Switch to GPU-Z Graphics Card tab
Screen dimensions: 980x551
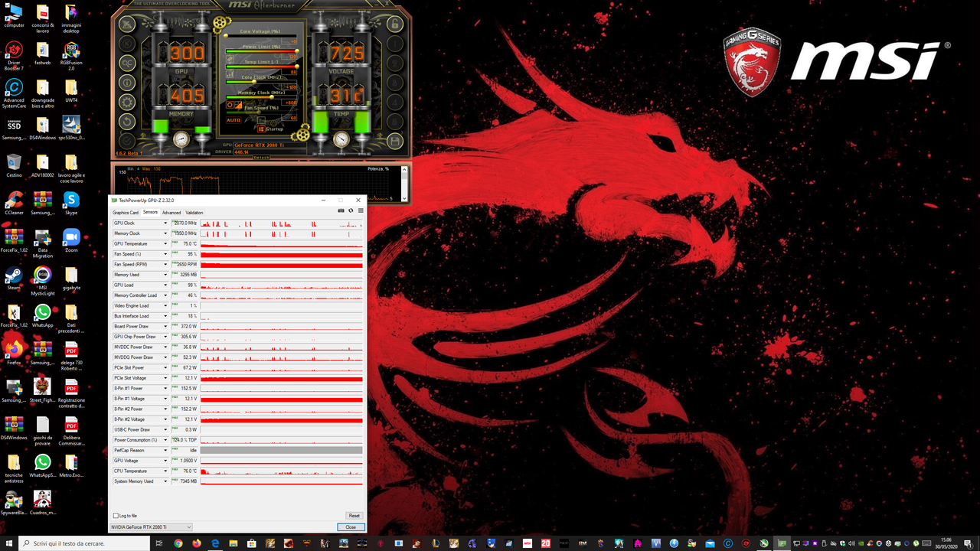126,213
